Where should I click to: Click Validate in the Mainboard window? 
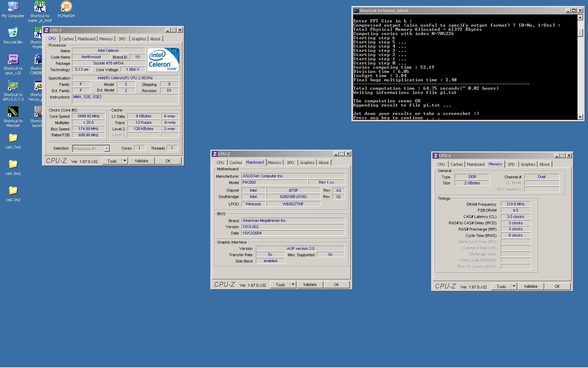(310, 285)
